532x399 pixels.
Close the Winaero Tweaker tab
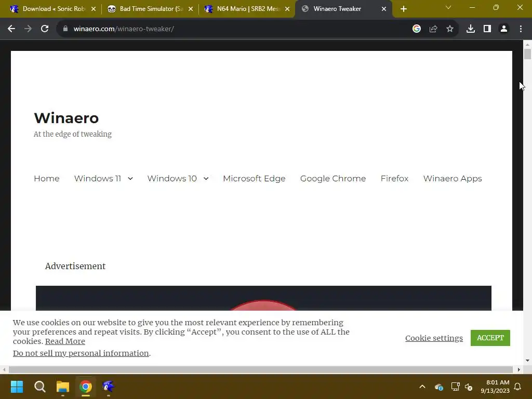384,9
